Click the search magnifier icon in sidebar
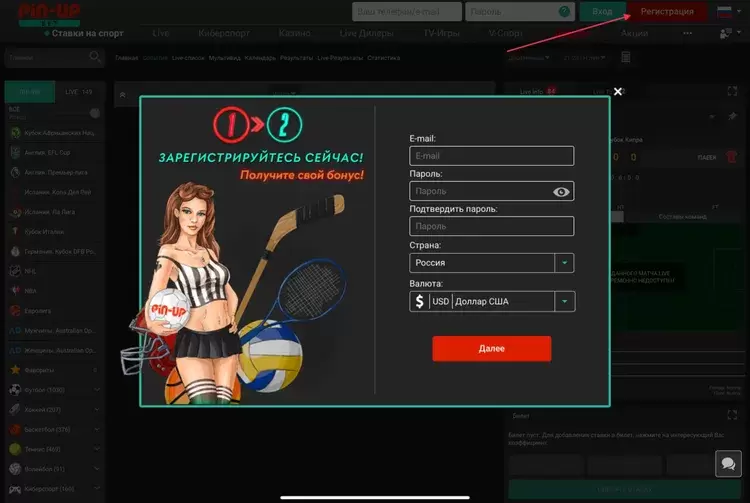The width and height of the screenshot is (750, 503). point(95,57)
